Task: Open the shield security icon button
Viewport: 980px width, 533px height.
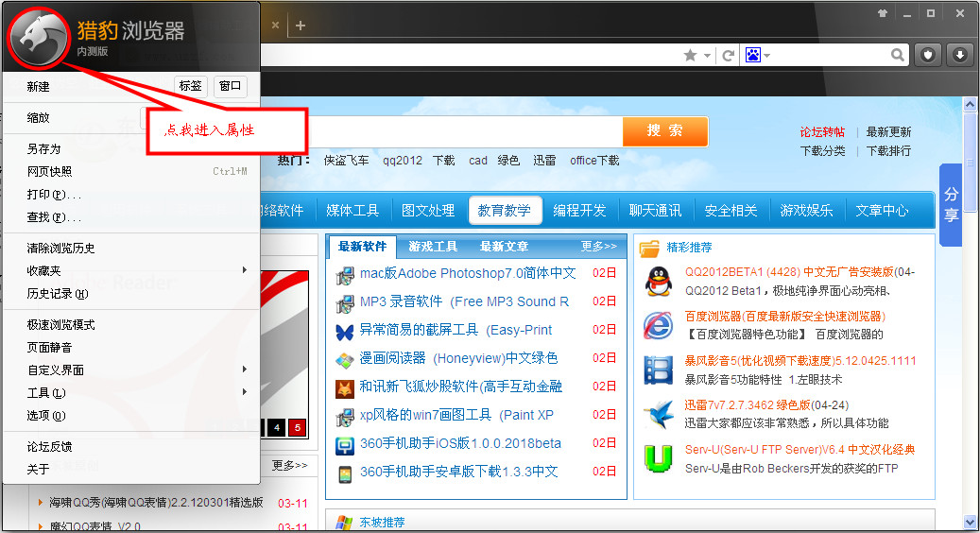Action: coord(928,56)
